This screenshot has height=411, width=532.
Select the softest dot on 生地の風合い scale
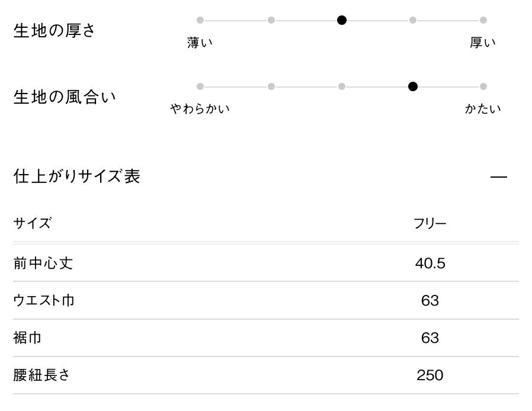pyautogui.click(x=200, y=86)
